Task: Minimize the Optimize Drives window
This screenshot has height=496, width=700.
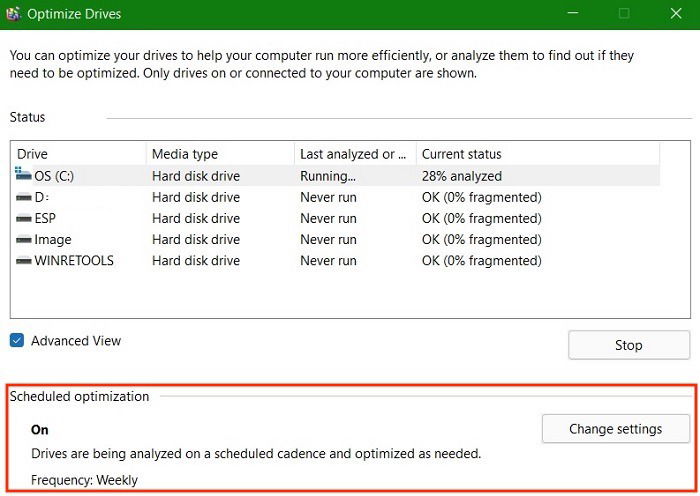Action: 573,13
